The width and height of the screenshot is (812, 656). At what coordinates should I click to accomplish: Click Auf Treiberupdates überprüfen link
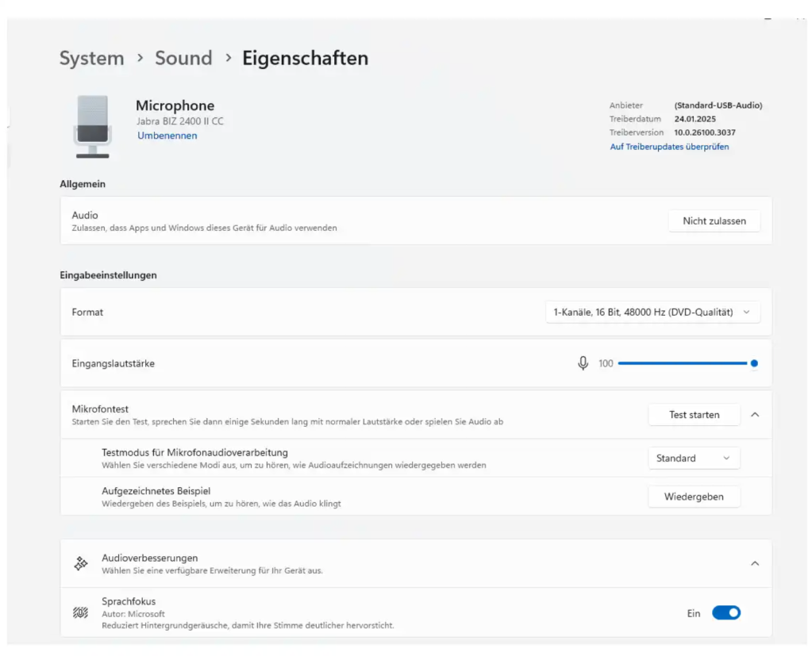[x=669, y=146]
